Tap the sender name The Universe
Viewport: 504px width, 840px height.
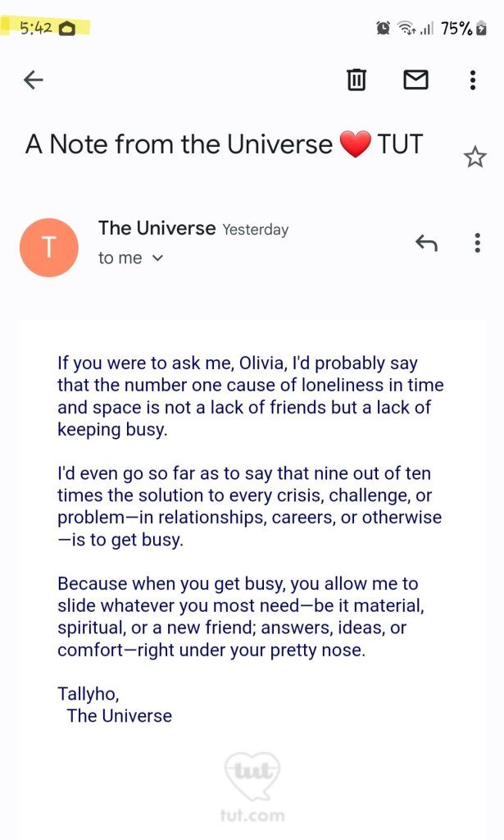pos(157,228)
